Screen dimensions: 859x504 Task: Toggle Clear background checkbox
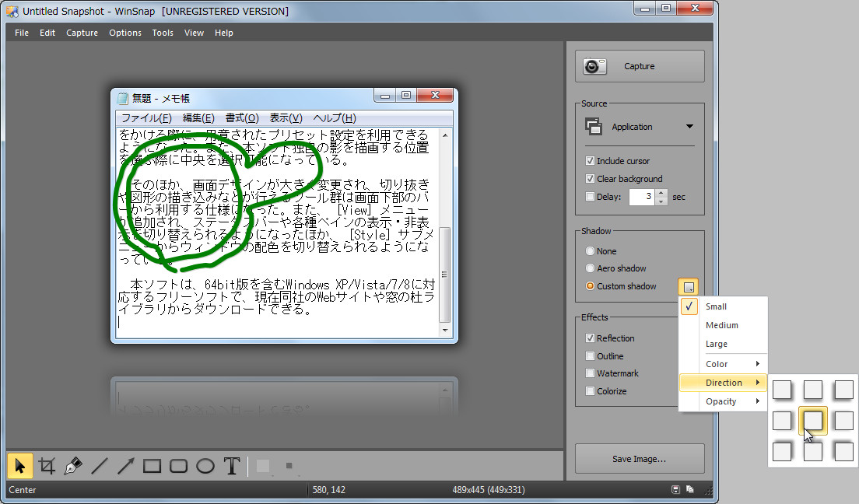coord(590,179)
